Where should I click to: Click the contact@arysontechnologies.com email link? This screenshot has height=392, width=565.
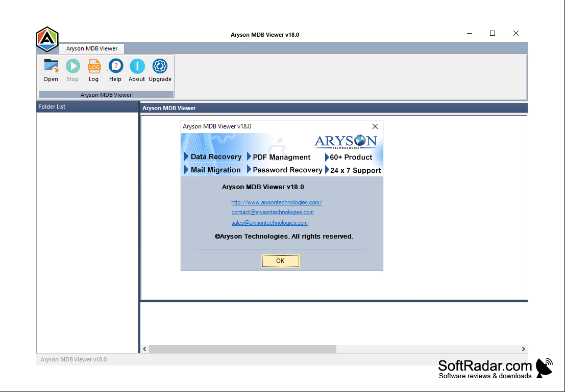[x=273, y=212]
